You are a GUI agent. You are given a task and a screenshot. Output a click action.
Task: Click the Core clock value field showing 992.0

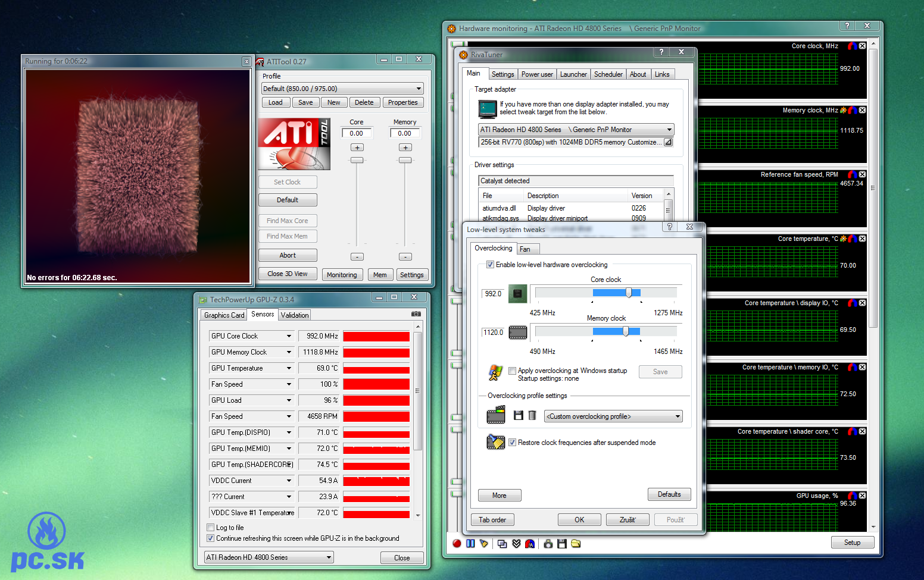493,294
